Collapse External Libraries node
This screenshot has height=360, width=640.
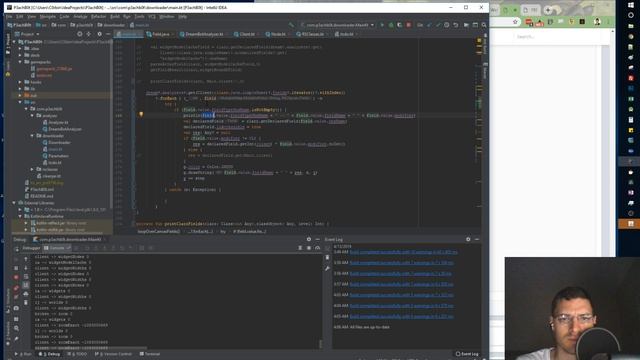[14, 203]
